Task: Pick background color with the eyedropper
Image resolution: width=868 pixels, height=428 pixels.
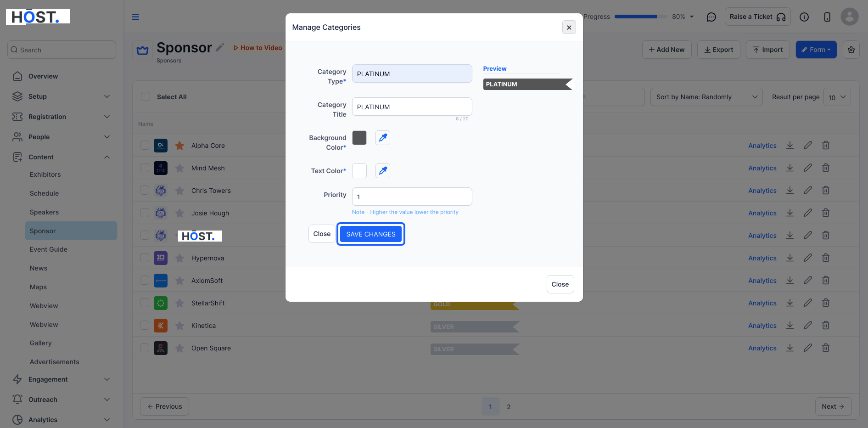Action: tap(383, 138)
